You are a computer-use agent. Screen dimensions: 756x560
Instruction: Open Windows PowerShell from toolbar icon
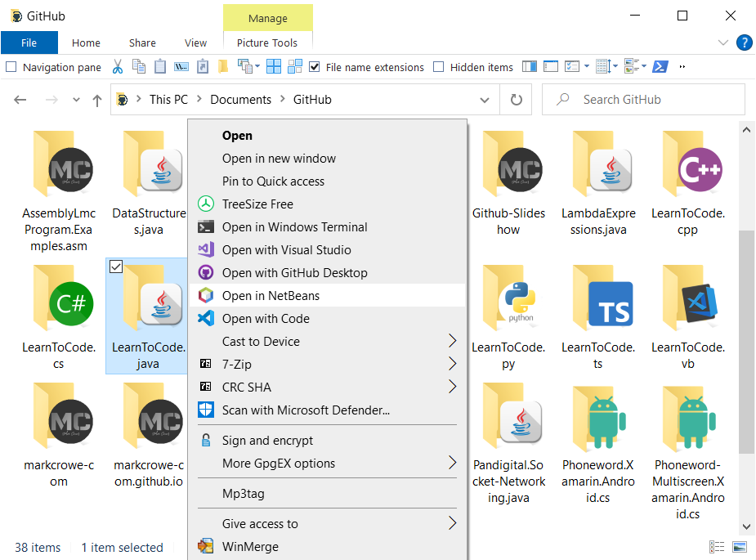(660, 66)
